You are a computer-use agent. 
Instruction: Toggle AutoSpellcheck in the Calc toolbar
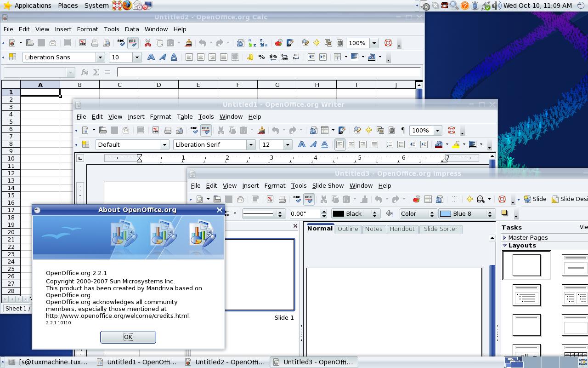pyautogui.click(x=133, y=43)
